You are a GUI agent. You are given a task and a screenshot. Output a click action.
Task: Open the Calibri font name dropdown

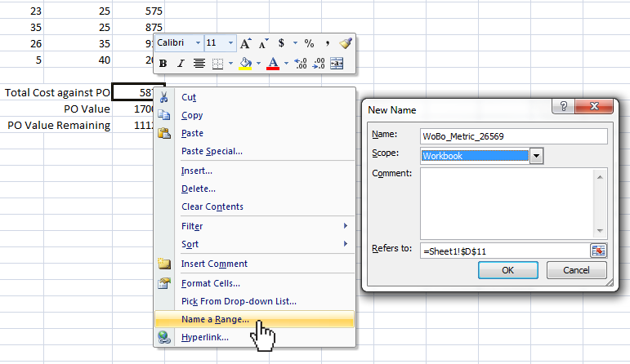pos(197,43)
